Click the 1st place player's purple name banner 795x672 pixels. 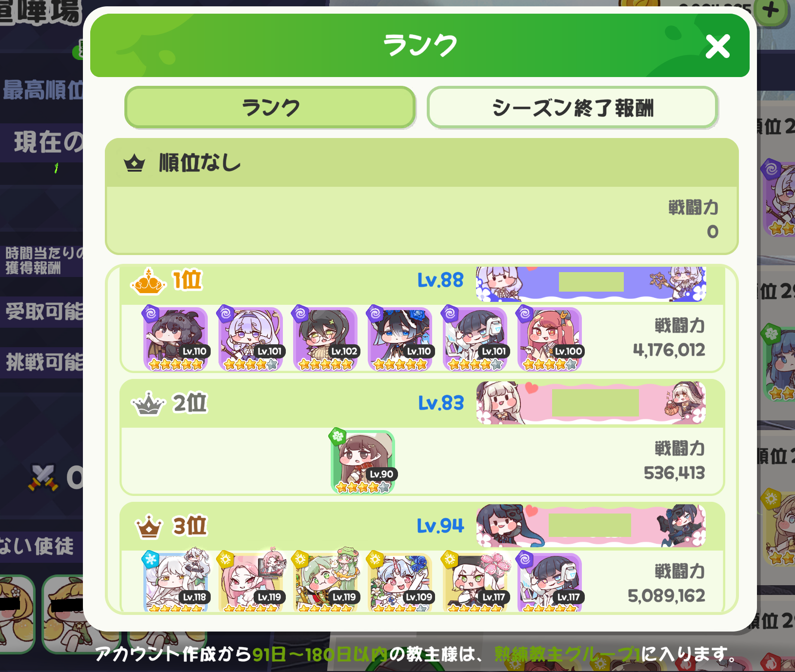(591, 284)
